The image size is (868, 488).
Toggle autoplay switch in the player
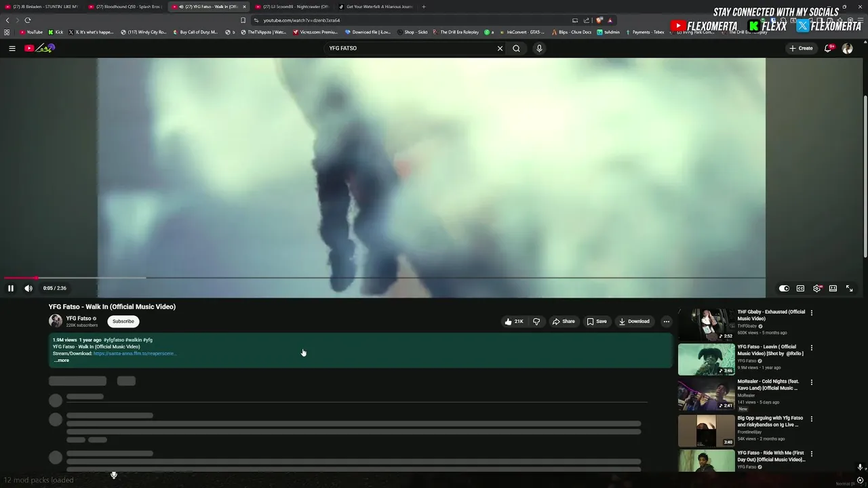(x=784, y=288)
